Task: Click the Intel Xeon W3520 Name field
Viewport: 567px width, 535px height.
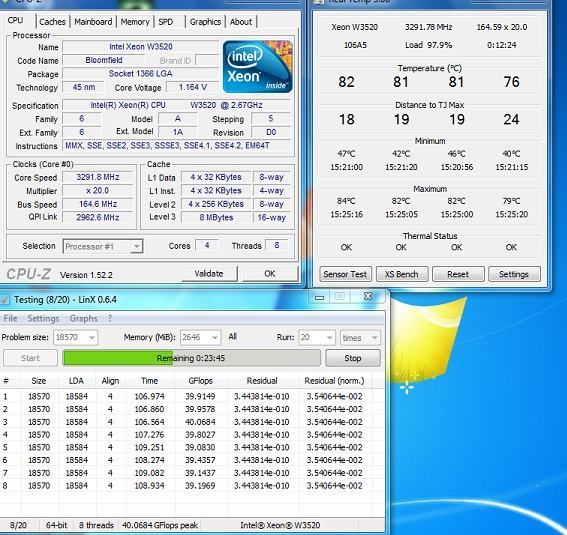Action: point(141,47)
